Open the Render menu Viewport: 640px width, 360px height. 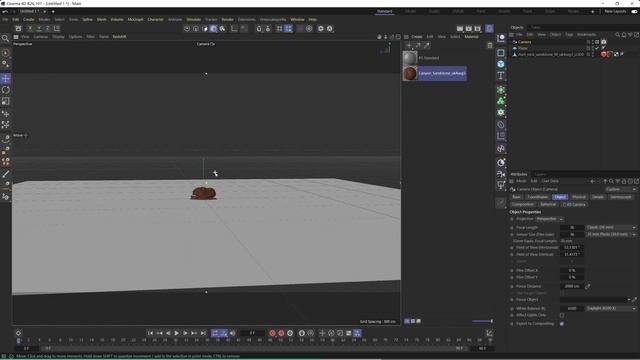(x=227, y=20)
